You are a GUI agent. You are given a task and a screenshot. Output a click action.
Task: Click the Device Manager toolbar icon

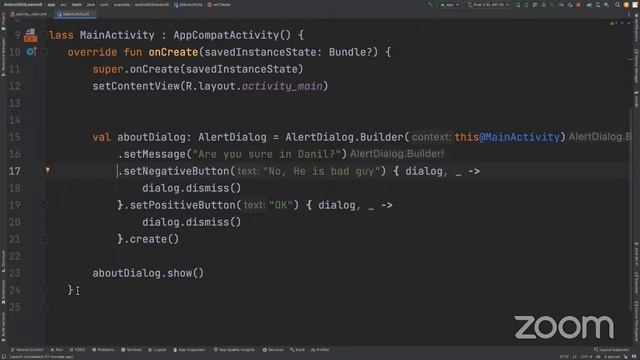(598, 4)
